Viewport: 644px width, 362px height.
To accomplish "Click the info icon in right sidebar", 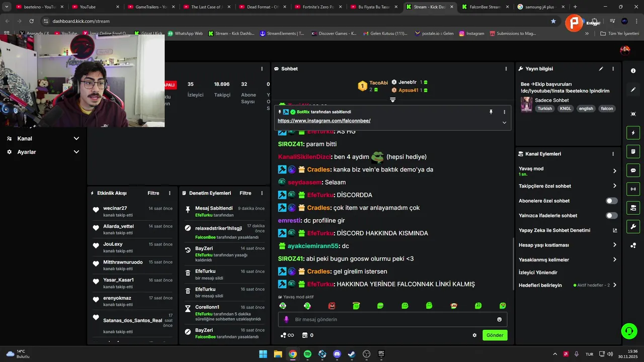I will coord(633,71).
